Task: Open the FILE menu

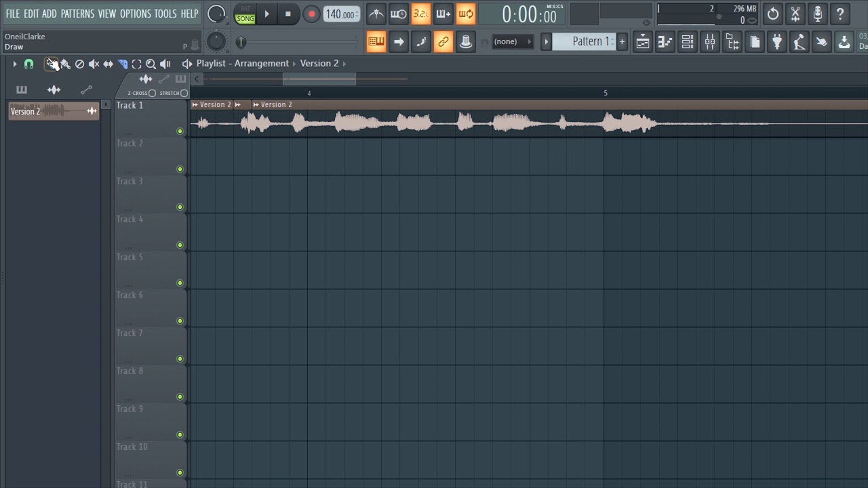Action: point(13,14)
